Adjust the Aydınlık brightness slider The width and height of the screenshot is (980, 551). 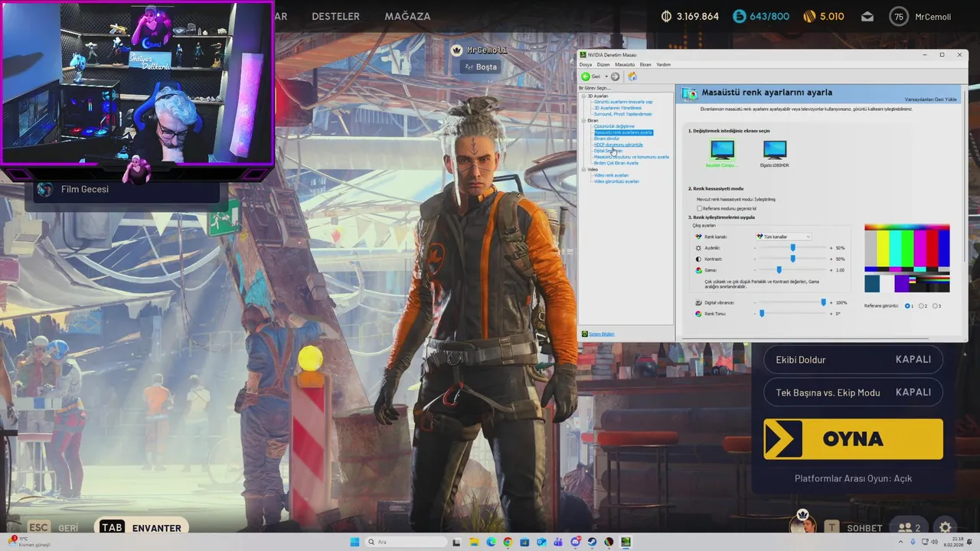792,248
